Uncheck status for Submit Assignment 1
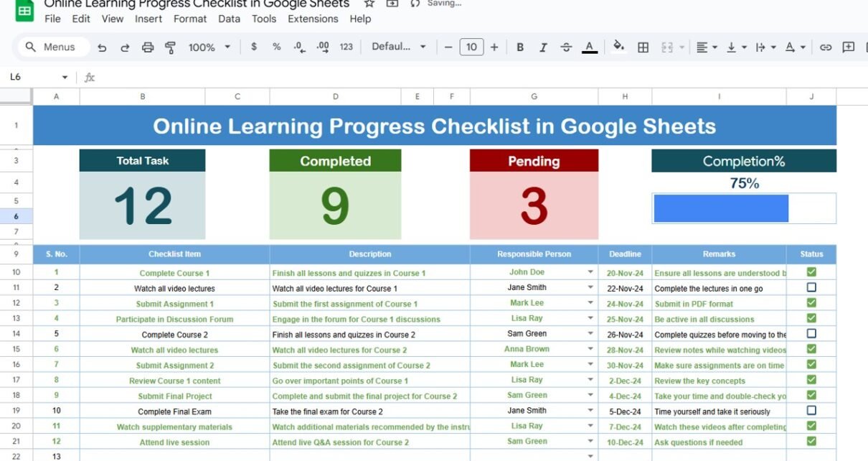 click(811, 303)
